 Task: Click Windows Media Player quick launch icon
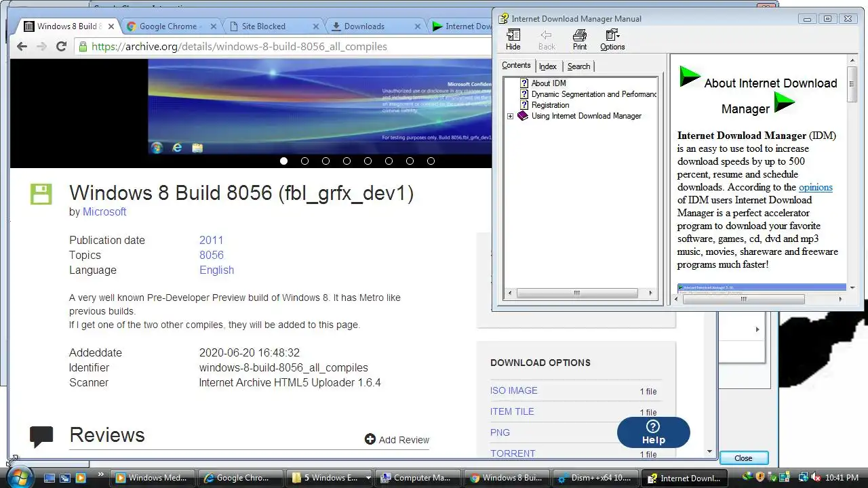(81, 478)
